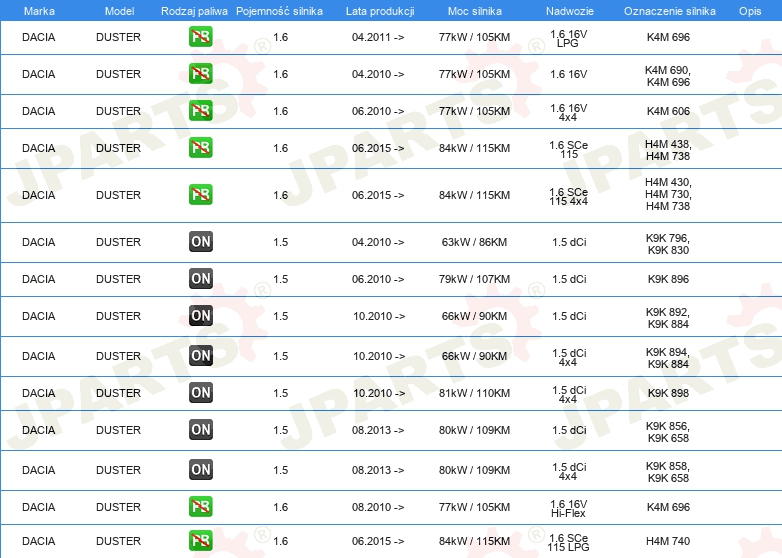Click Oznaczenie silnika column header

(669, 11)
